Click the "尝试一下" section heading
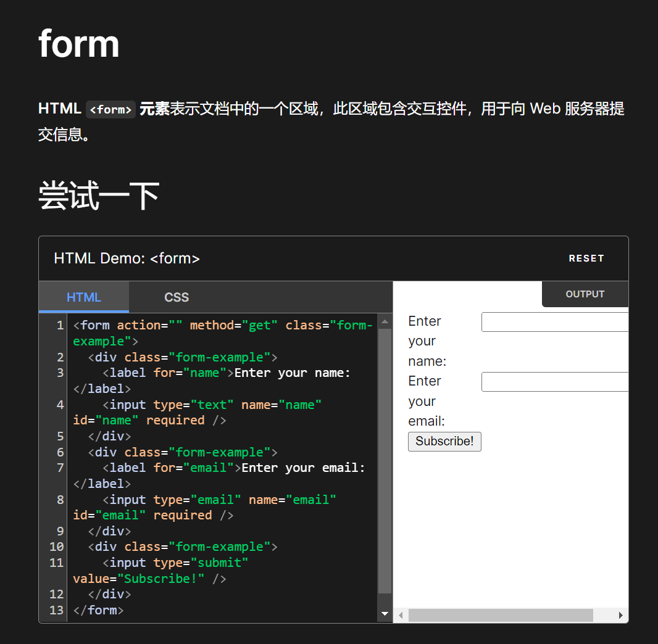Viewport: 658px width, 644px height. click(99, 196)
